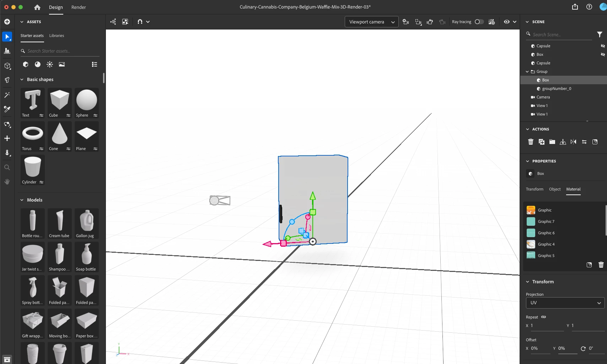
Task: Delete the selected material with trash icon in Material panel
Action: (601, 265)
